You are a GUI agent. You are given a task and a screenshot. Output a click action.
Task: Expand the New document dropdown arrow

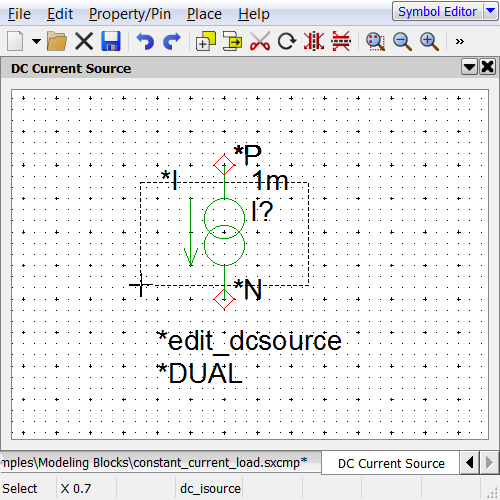[36, 41]
